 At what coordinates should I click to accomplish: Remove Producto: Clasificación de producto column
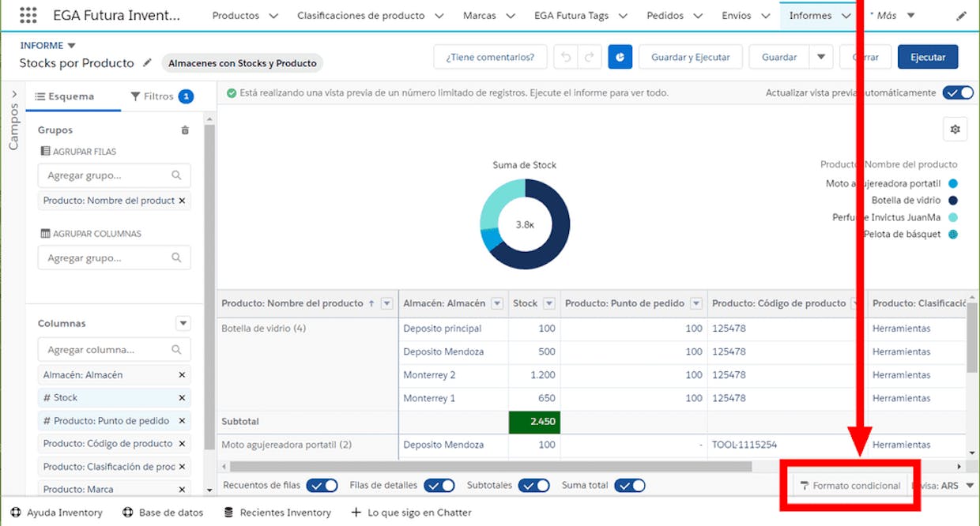[182, 467]
